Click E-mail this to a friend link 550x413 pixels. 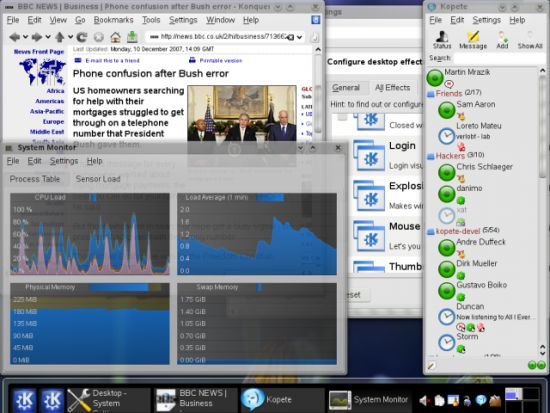coord(112,61)
